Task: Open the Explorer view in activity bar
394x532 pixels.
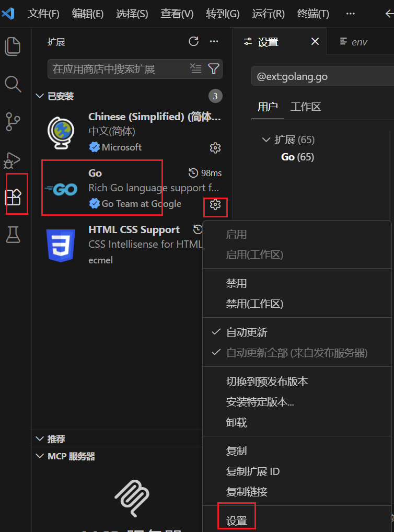Action: coord(13,46)
